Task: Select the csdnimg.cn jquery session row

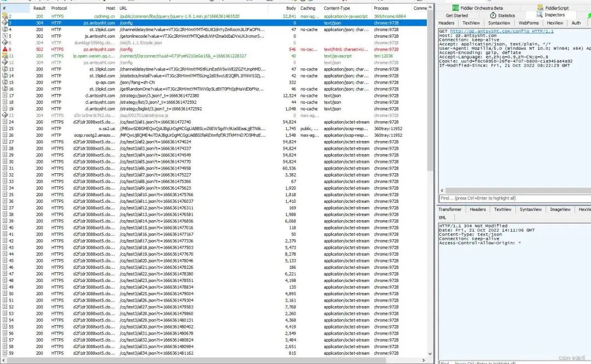Action: tap(214, 16)
